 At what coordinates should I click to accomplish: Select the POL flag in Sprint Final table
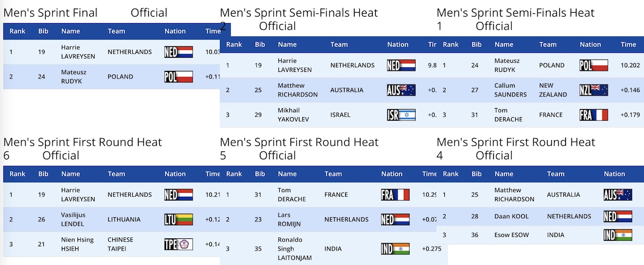point(179,76)
